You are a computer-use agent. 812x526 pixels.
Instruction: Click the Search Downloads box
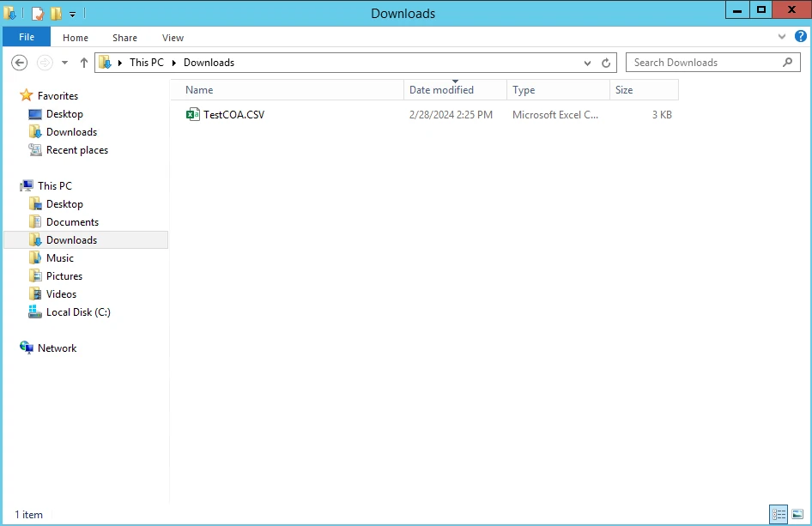click(x=713, y=62)
